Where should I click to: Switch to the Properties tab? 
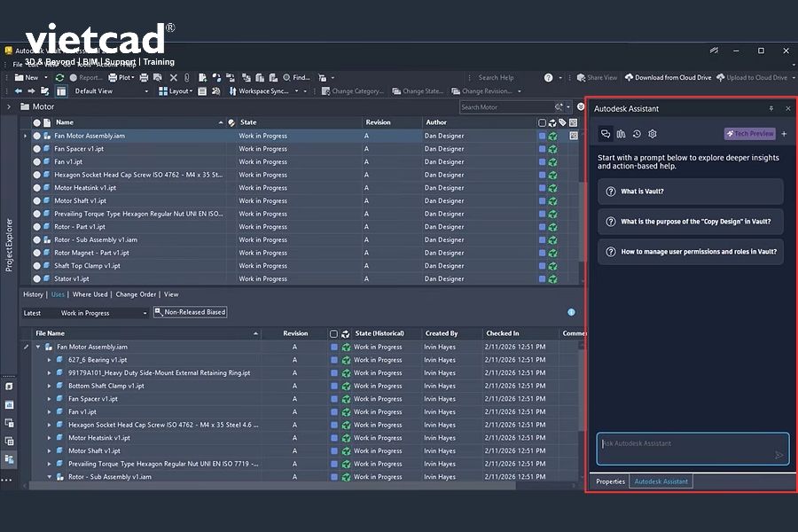610,481
